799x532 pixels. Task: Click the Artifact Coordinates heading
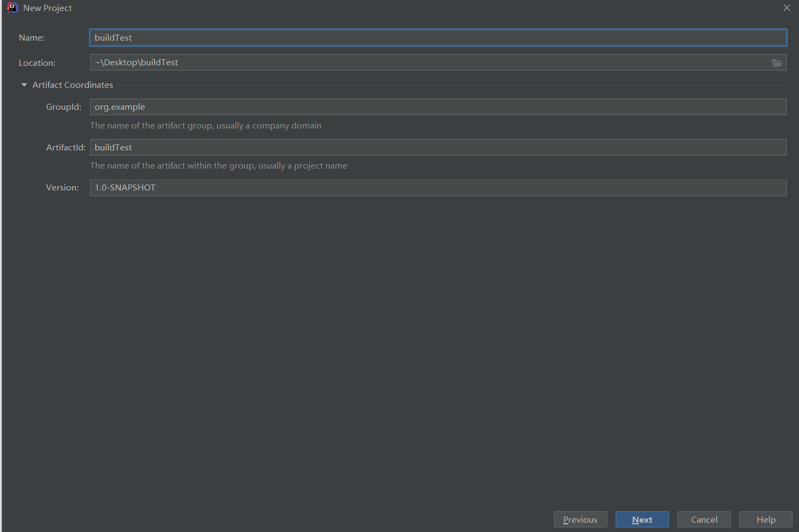click(x=73, y=85)
